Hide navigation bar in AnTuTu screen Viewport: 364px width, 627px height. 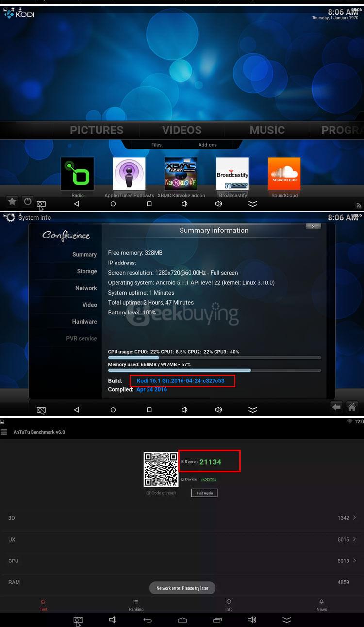point(287,620)
